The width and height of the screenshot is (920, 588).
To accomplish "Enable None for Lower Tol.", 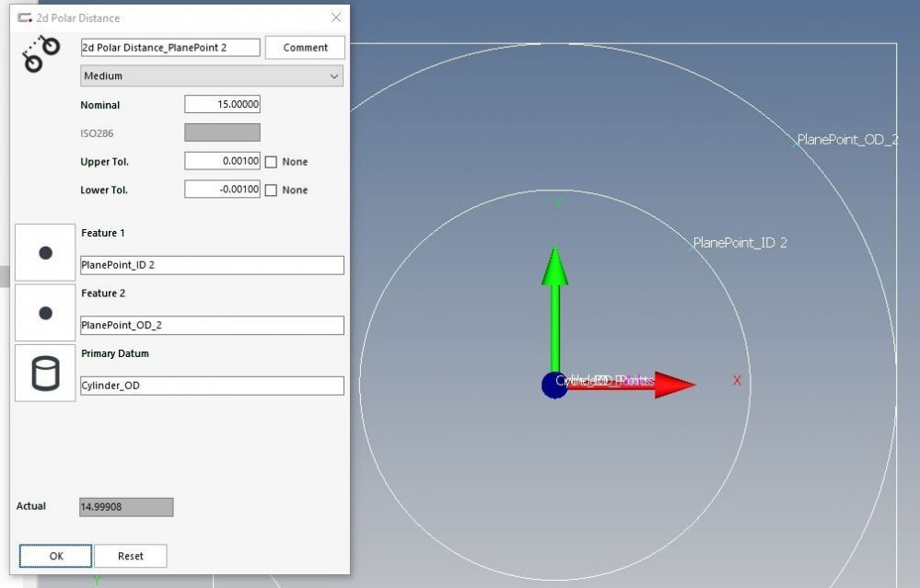I will tap(271, 190).
